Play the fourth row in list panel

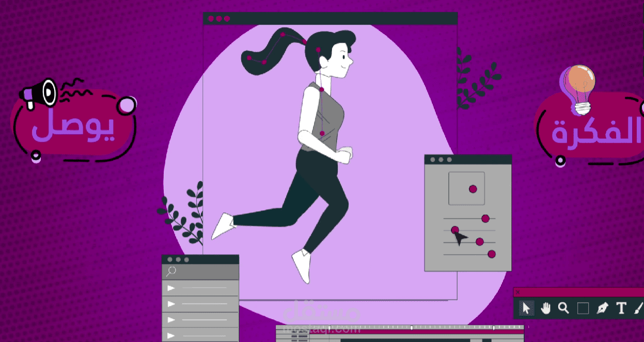coord(171,335)
